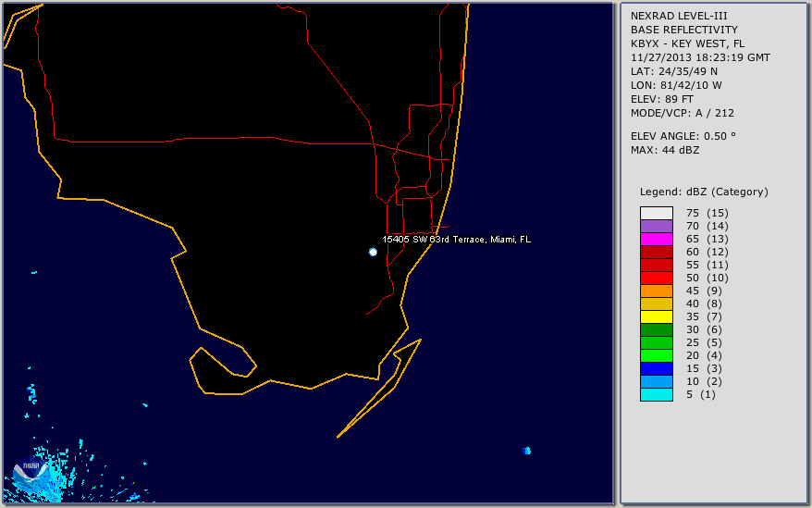Click the 15 dBZ blue legend swatch
812x508 pixels.
(x=657, y=368)
